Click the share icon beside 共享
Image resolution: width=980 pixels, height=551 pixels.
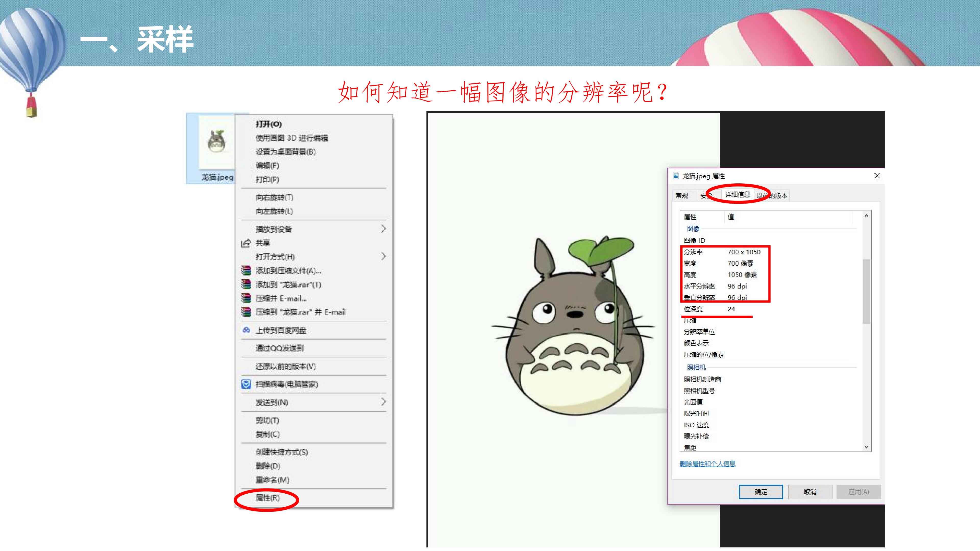246,243
